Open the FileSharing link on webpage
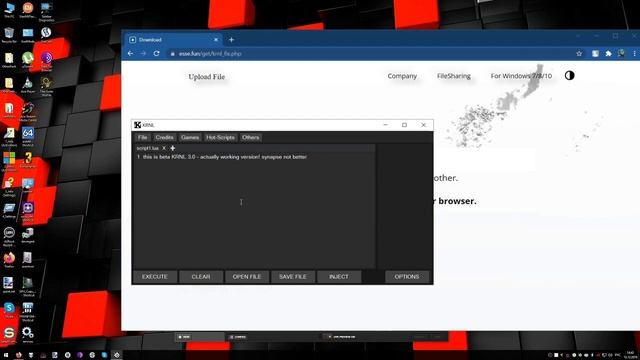Viewport: 640px width, 360px height. tap(453, 76)
